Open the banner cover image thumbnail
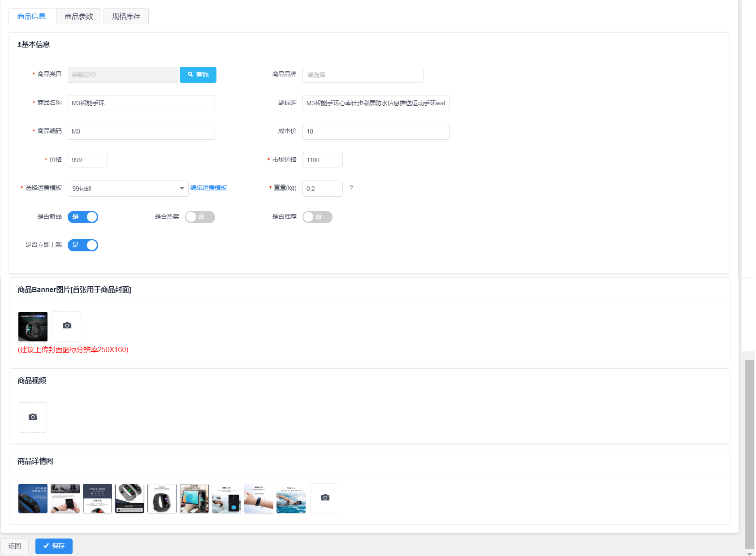Viewport: 756px width, 556px height. 33,327
